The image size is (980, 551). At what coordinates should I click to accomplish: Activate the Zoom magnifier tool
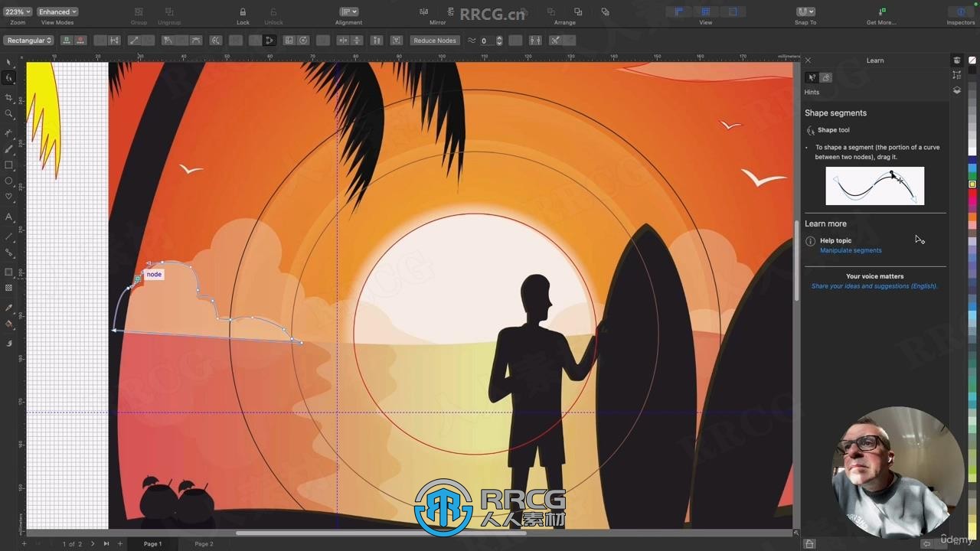point(9,114)
